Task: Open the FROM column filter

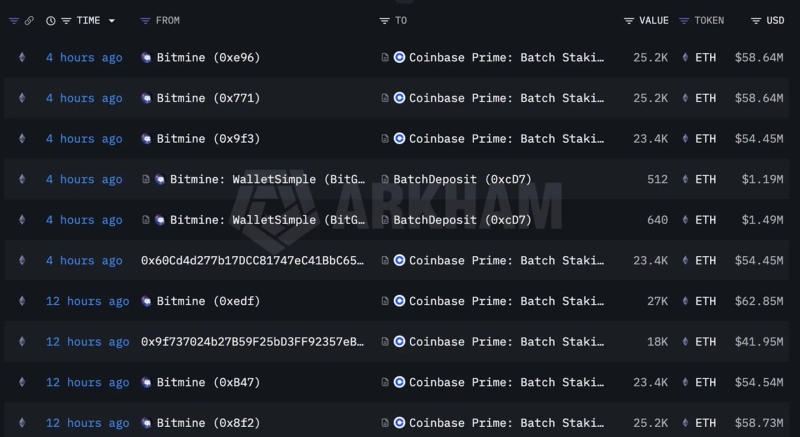Action: click(145, 21)
